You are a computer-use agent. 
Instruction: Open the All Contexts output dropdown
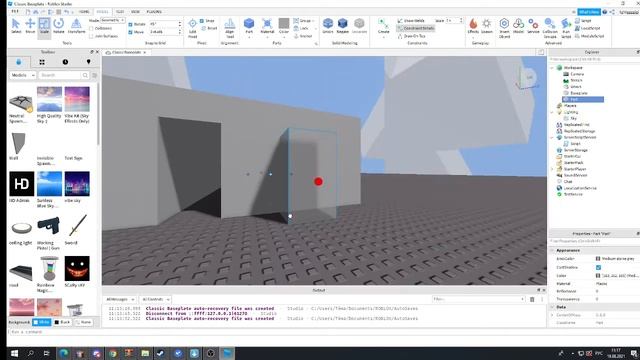click(x=156, y=299)
